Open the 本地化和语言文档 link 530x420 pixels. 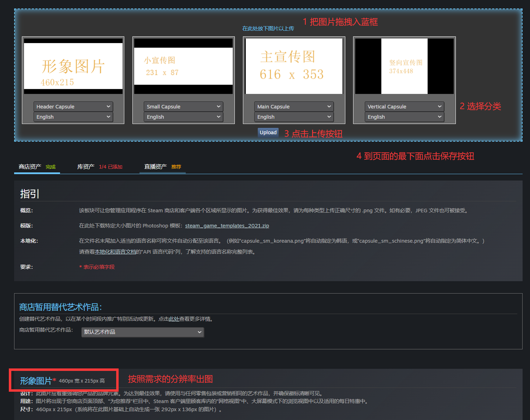pos(115,252)
